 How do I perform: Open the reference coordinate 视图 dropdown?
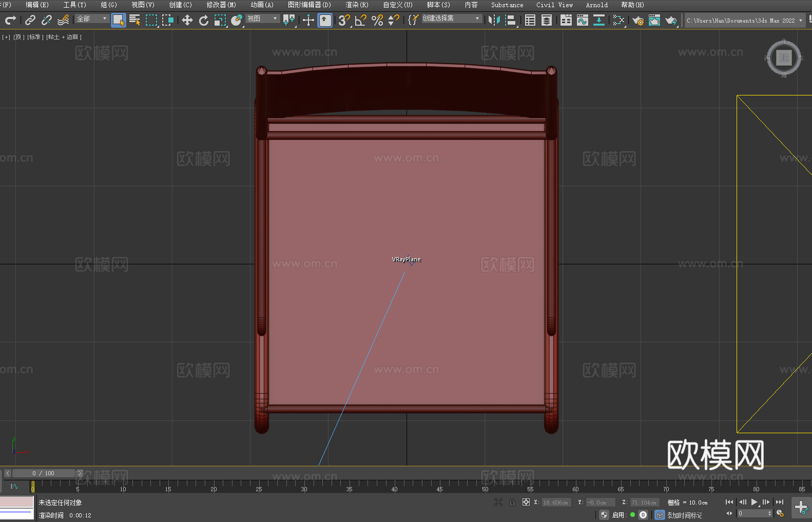pyautogui.click(x=262, y=18)
